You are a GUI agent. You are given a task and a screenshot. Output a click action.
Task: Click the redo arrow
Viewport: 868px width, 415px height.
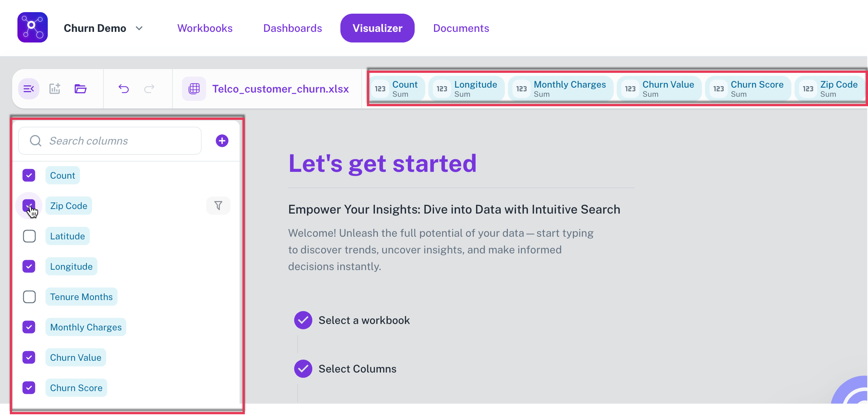click(149, 89)
